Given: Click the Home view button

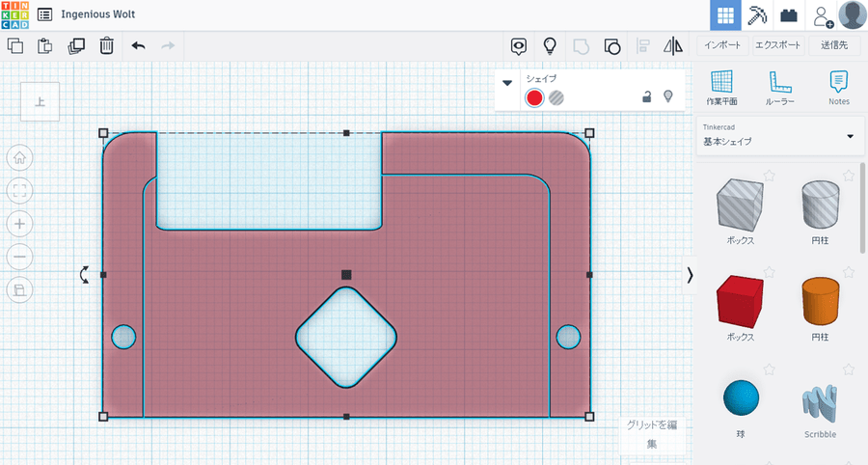Looking at the screenshot, I should pos(19,158).
